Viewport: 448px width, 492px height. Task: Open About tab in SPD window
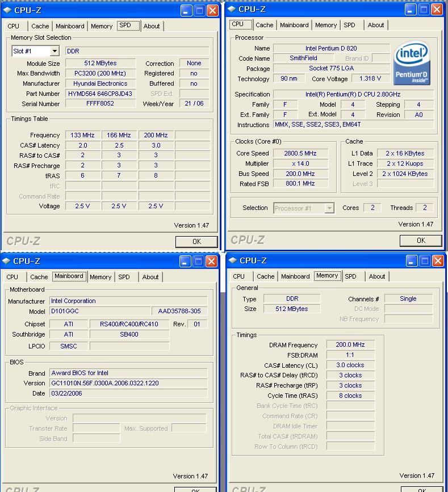(x=152, y=26)
